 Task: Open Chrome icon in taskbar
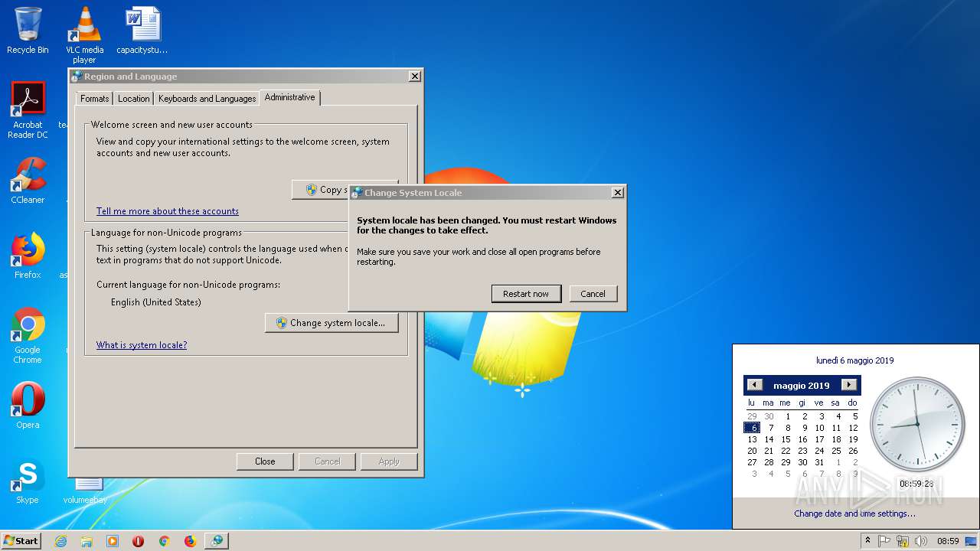pos(164,541)
